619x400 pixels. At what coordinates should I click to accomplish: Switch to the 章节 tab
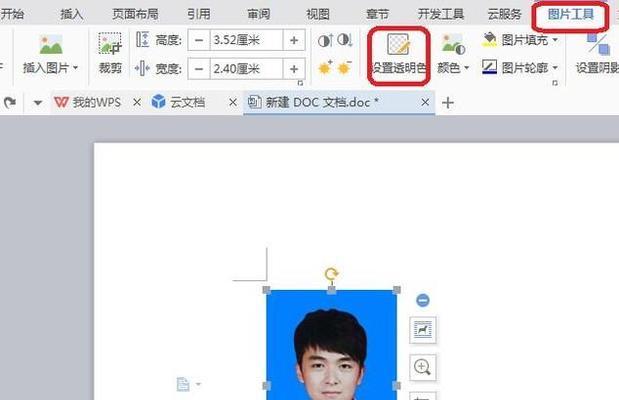click(x=378, y=14)
